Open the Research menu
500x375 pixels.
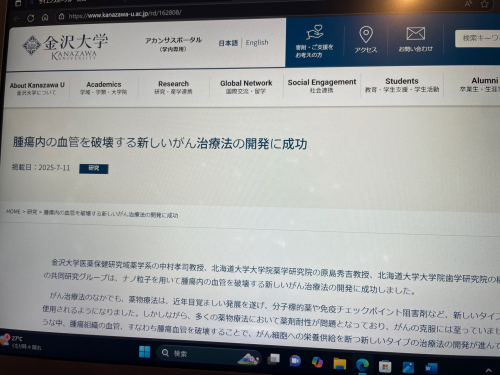[173, 87]
